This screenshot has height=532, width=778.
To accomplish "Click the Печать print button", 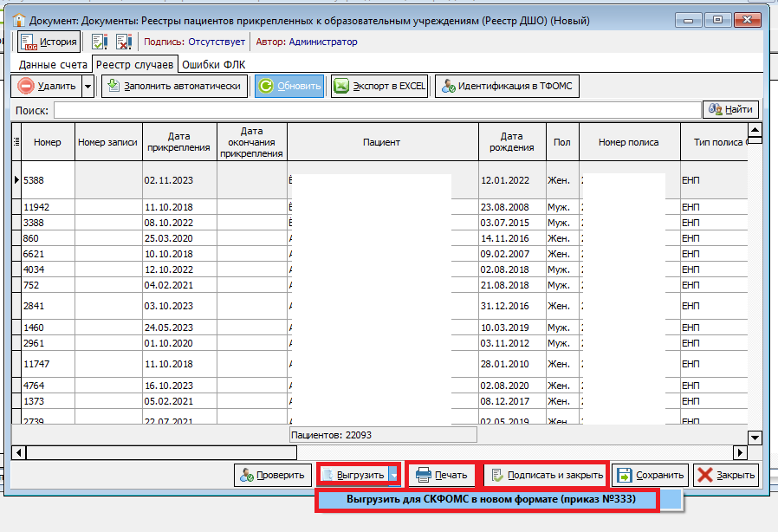I will pyautogui.click(x=442, y=475).
